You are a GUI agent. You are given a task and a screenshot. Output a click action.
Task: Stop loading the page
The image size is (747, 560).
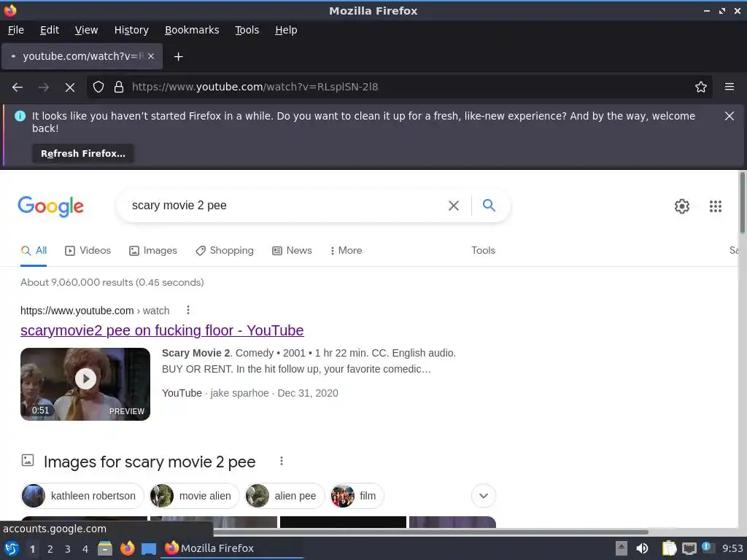tap(70, 87)
